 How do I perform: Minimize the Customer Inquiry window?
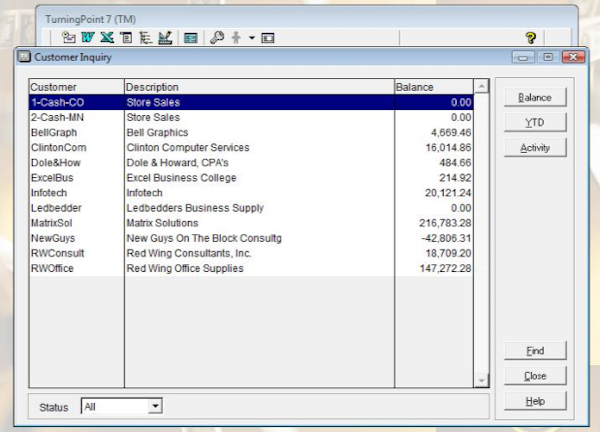point(523,57)
